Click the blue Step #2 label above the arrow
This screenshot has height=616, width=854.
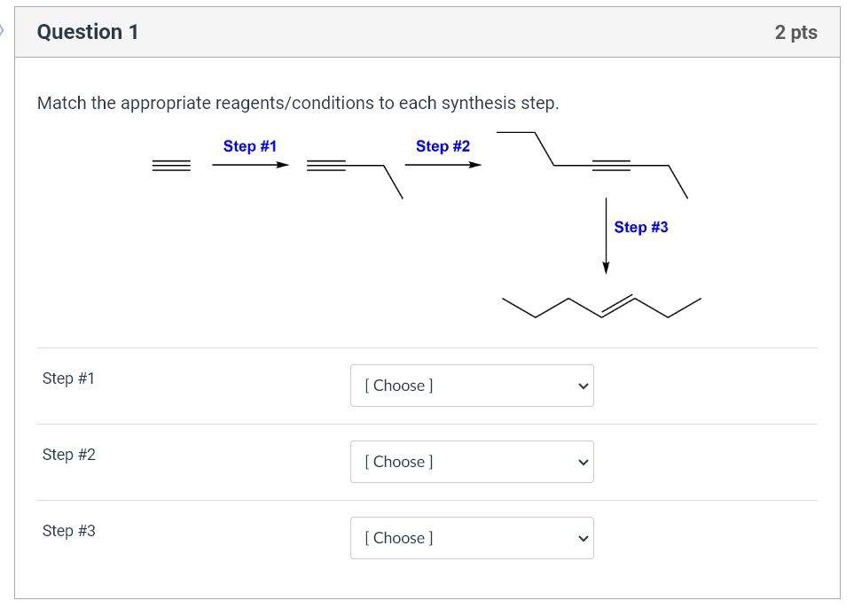pyautogui.click(x=443, y=146)
